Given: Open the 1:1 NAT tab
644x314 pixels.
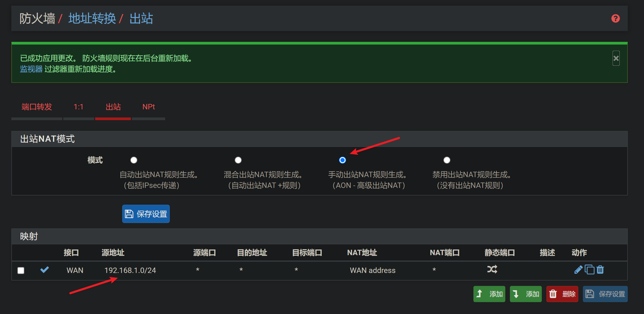Looking at the screenshot, I should click(x=78, y=107).
